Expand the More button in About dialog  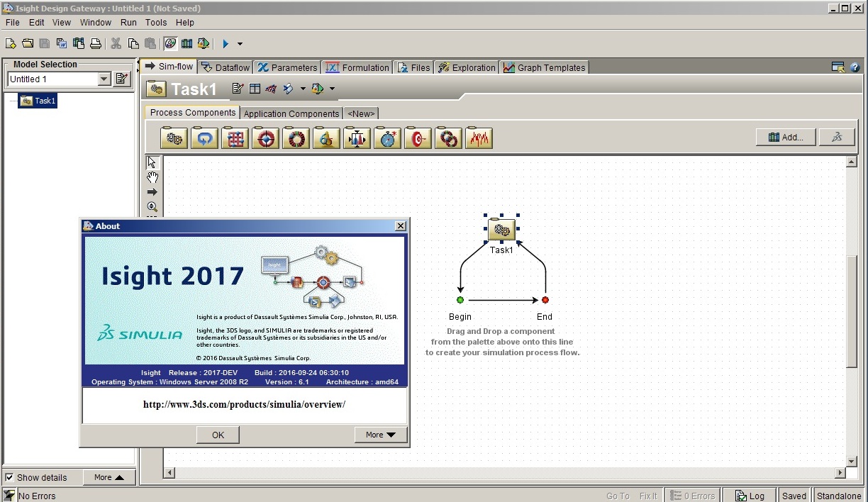[x=381, y=435]
